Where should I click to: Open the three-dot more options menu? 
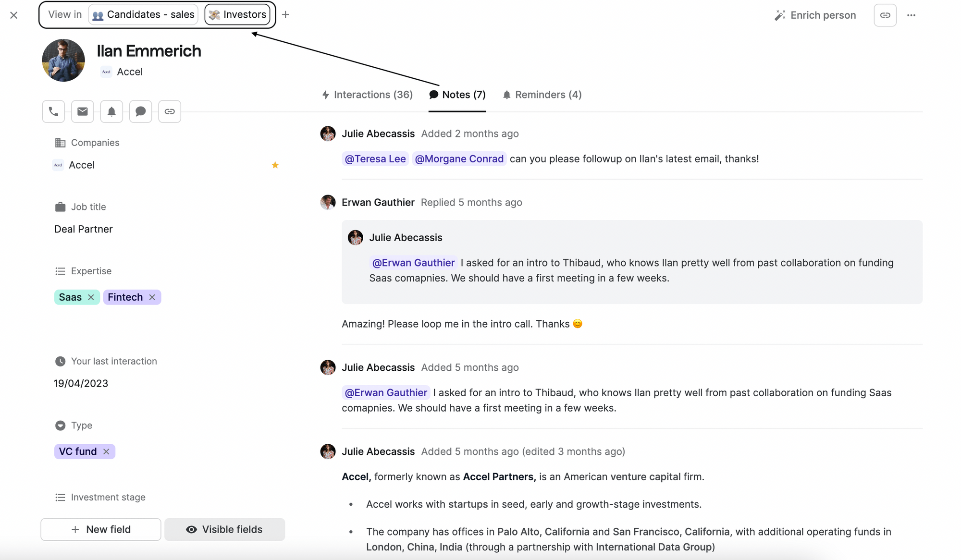(912, 15)
